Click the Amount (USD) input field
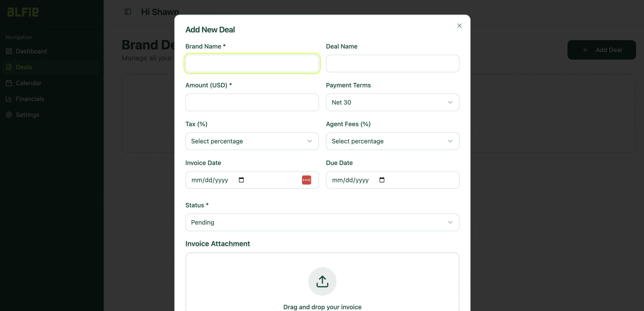644x311 pixels. coord(252,102)
